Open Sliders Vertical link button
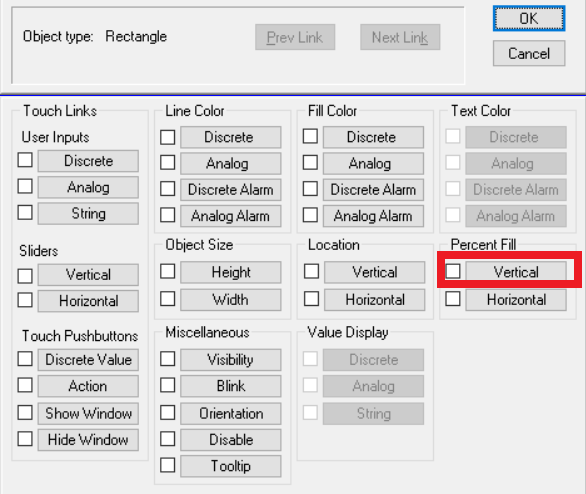The height and width of the screenshot is (494, 586). pos(88,275)
